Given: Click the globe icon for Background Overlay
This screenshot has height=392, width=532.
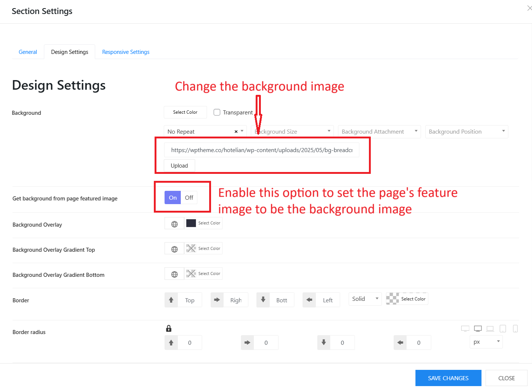Looking at the screenshot, I should [175, 224].
